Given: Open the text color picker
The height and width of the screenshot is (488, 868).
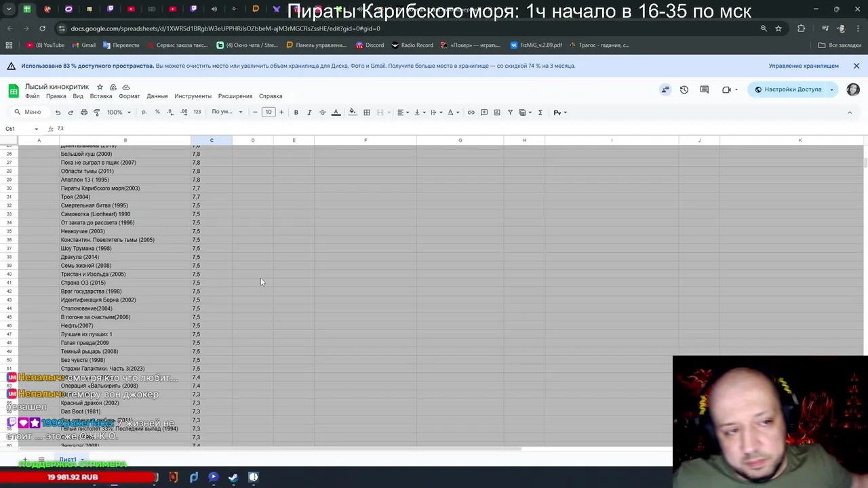Looking at the screenshot, I should point(336,113).
